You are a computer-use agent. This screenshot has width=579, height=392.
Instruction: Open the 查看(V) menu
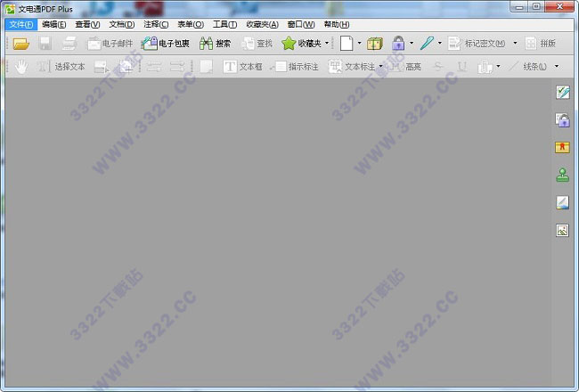(87, 24)
